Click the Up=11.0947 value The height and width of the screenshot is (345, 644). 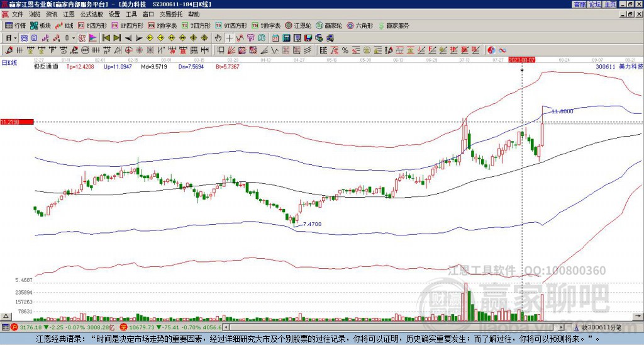(118, 66)
